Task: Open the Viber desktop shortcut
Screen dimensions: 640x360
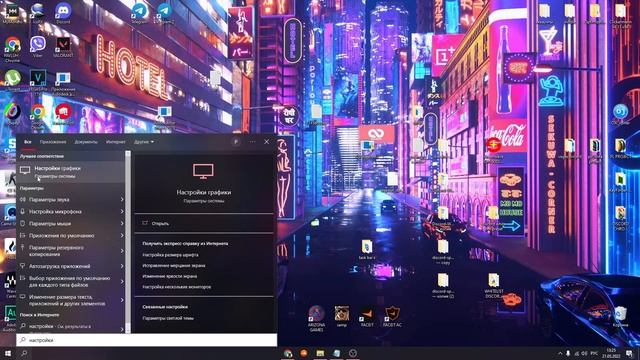Action: point(38,46)
